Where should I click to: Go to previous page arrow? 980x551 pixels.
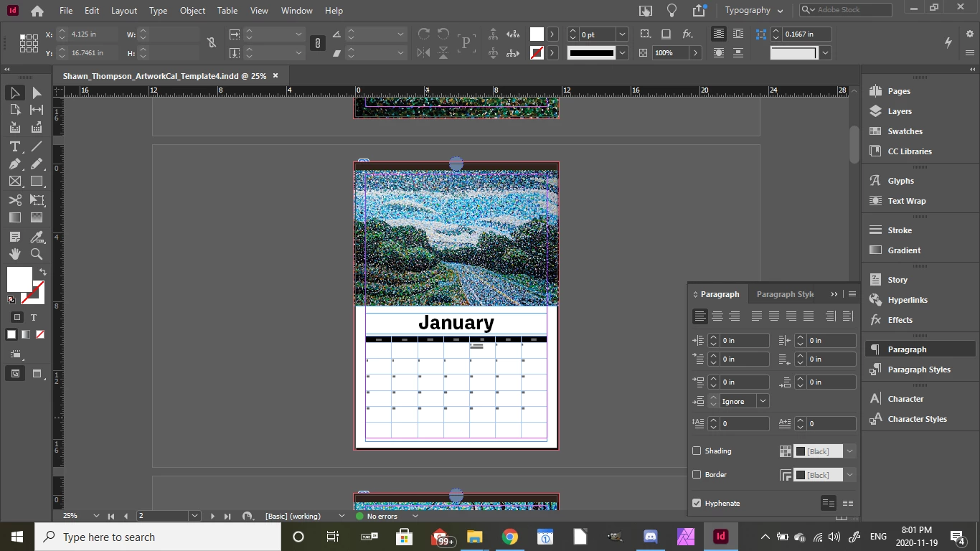tap(126, 516)
